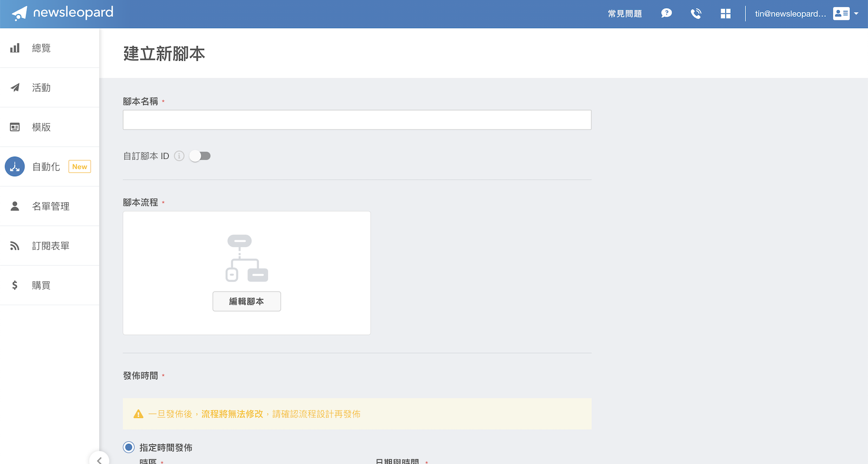Click the 總覽 bar chart icon
This screenshot has width=868, height=464.
pyautogui.click(x=15, y=48)
